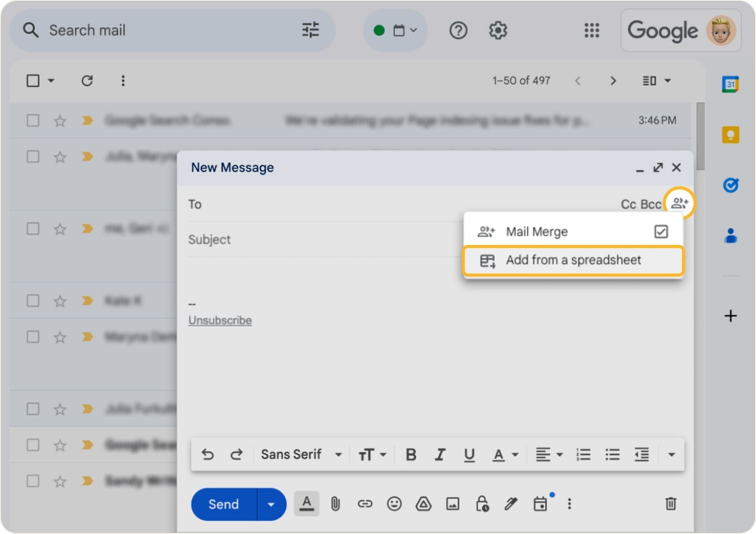Discard the draft with the trash icon
This screenshot has width=756, height=534.
pos(670,504)
